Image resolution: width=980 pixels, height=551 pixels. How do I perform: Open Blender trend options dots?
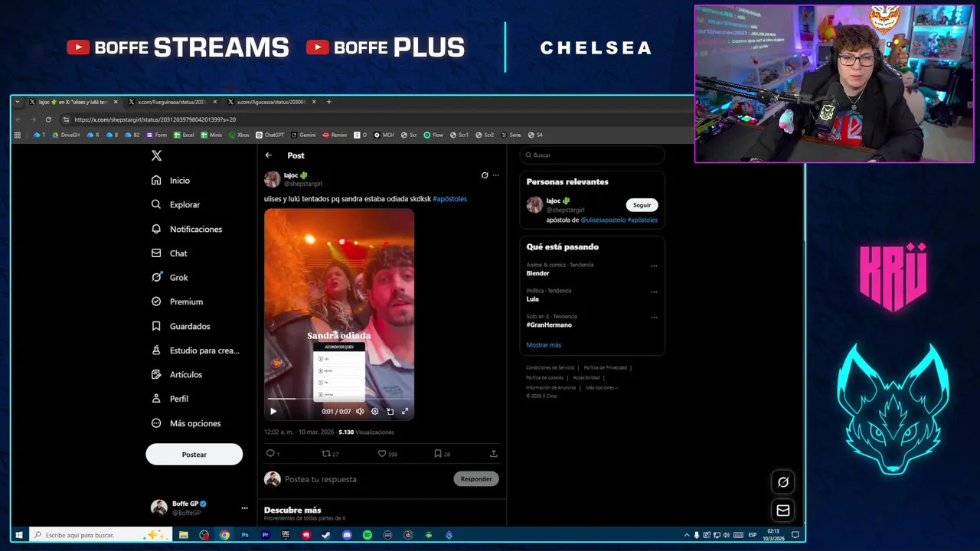coord(654,266)
